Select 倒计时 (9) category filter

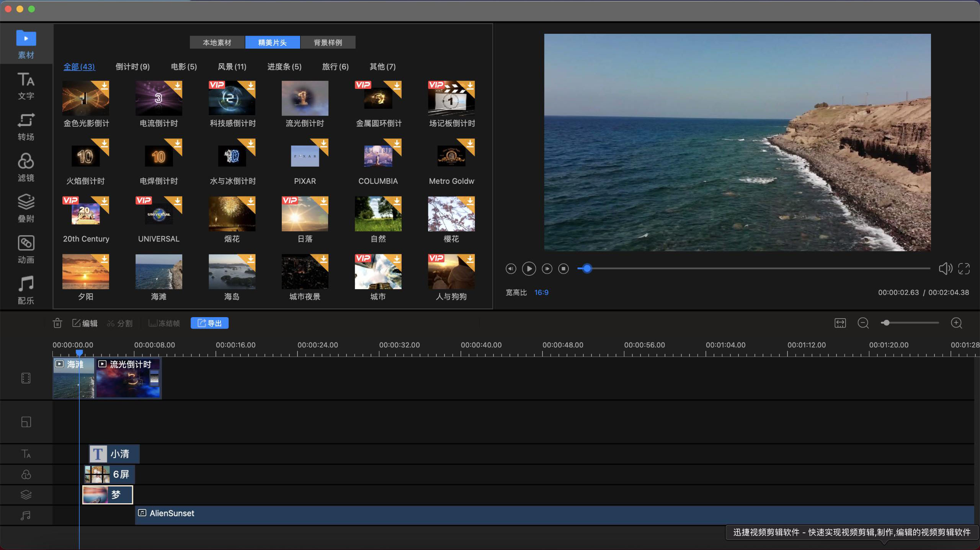(x=132, y=67)
